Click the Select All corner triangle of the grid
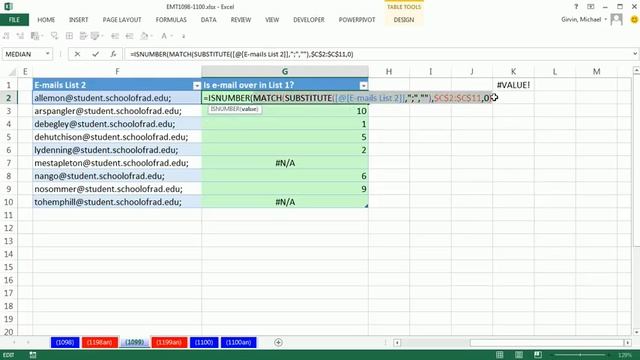640x360 pixels. (x=12, y=72)
